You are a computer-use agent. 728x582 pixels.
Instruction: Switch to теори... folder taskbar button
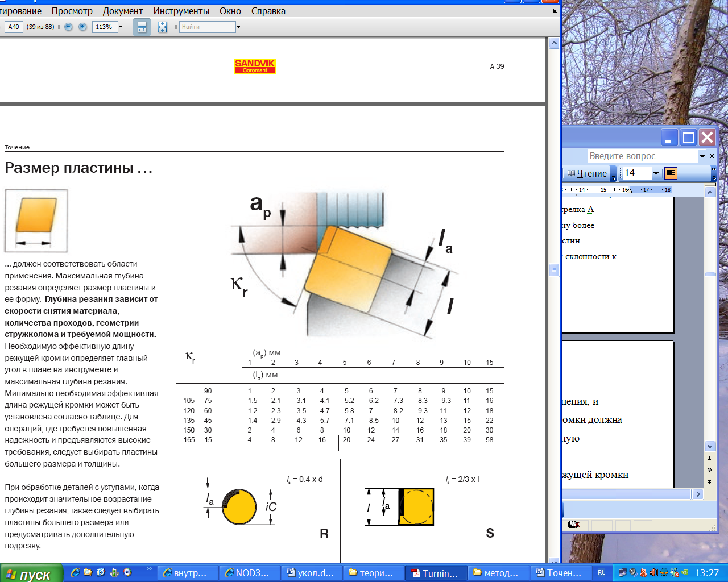pos(374,573)
